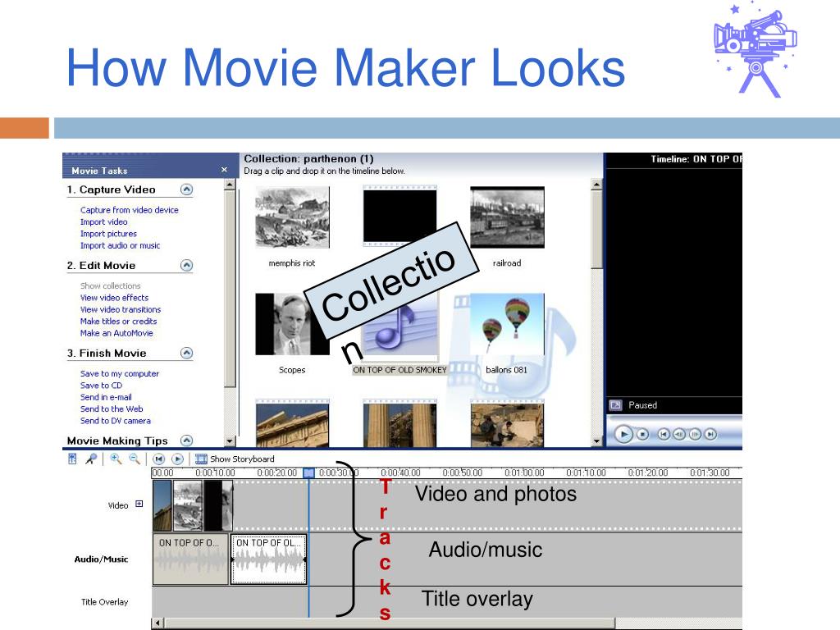Image resolution: width=840 pixels, height=630 pixels.
Task: Select the railroad clip thumbnail
Action: click(x=507, y=217)
